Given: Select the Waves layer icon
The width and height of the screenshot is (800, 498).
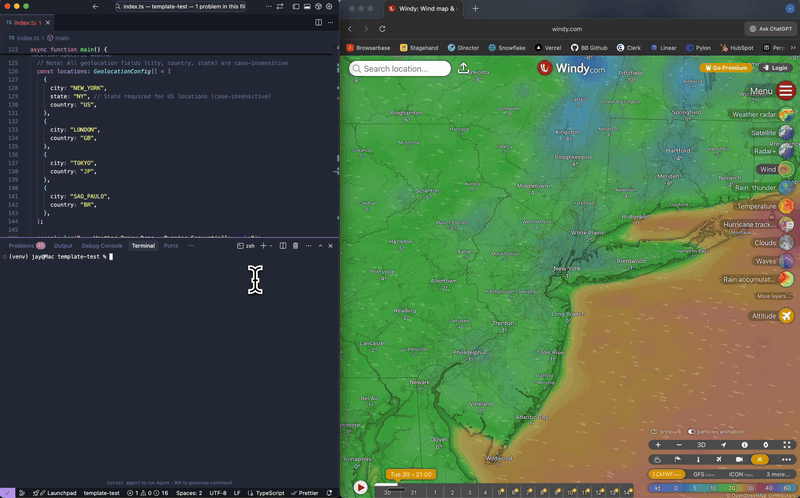Looking at the screenshot, I should [787, 261].
